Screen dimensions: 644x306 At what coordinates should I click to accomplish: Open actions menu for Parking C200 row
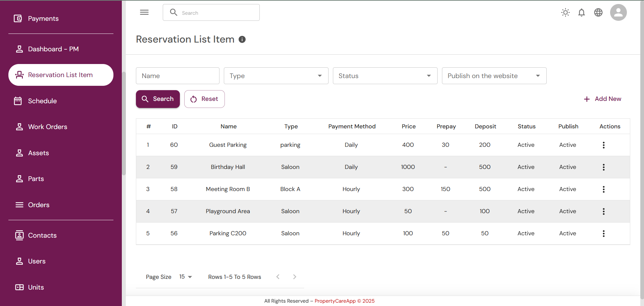[x=603, y=234]
